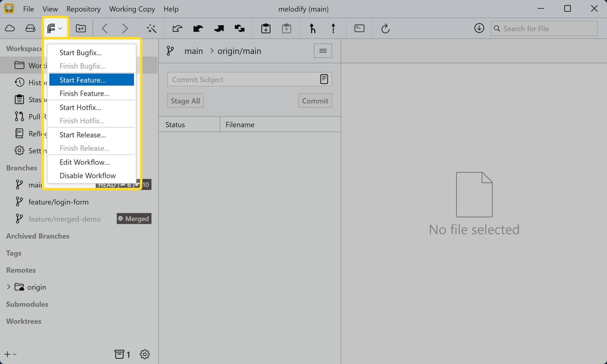Choose Edit Workflow... from the menu
This screenshot has width=607, height=364.
point(91,162)
